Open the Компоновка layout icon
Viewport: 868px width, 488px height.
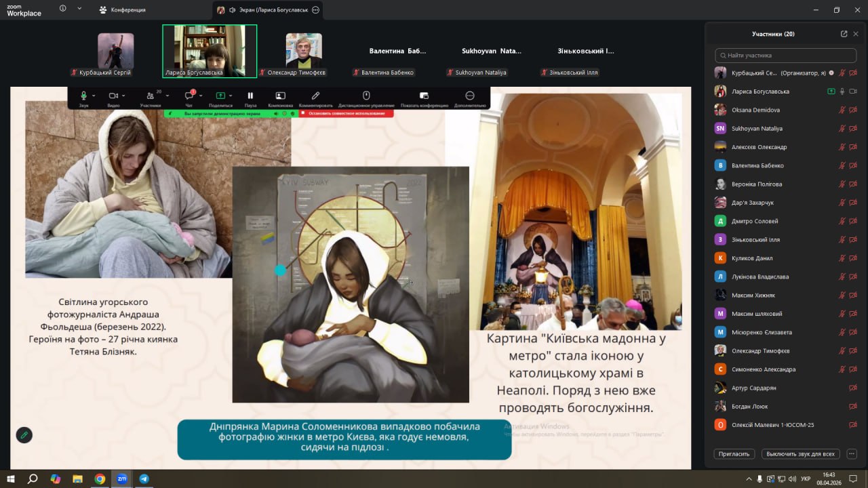click(x=280, y=96)
